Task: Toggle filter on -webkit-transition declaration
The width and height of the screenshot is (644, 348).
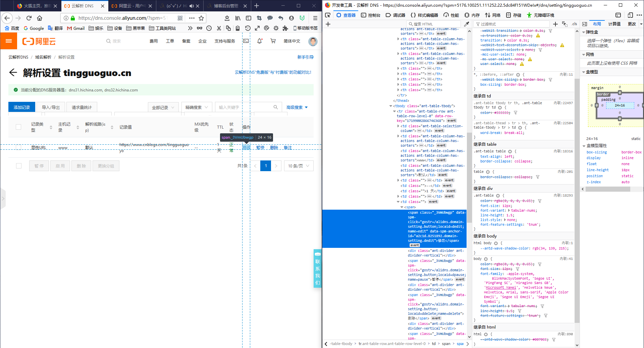Action: coord(550,31)
